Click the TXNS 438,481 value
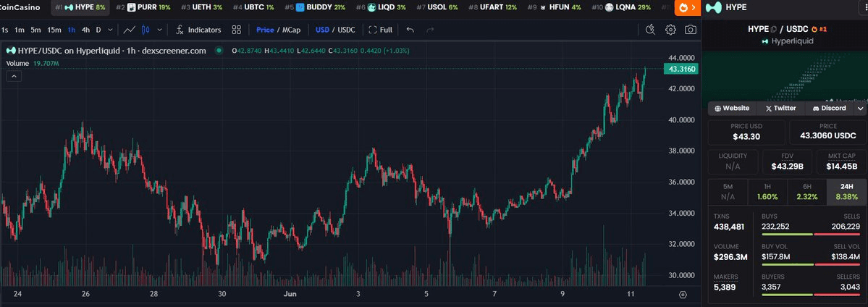The height and width of the screenshot is (307, 868). [729, 227]
